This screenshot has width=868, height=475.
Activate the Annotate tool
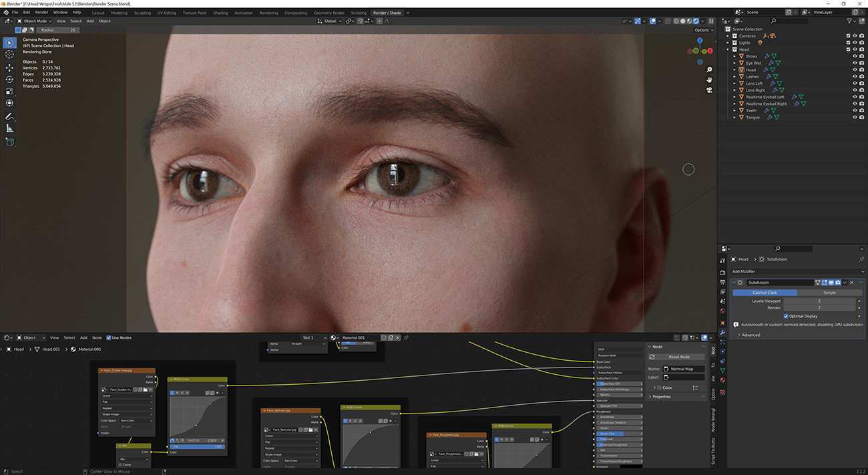click(x=9, y=116)
